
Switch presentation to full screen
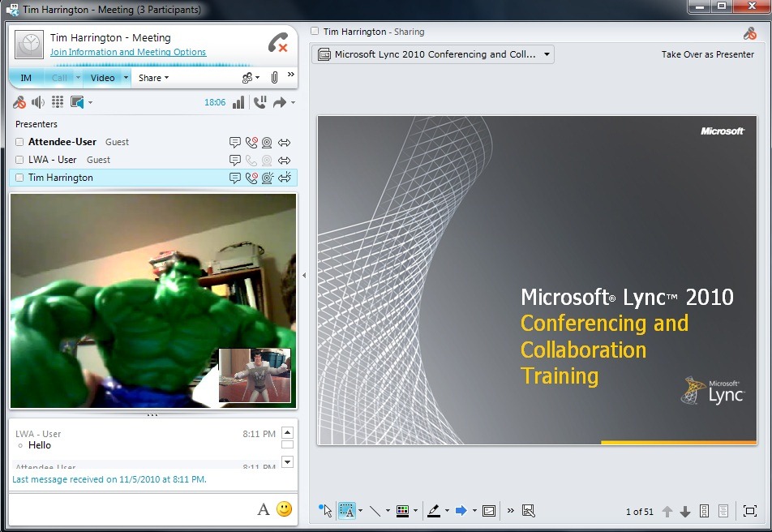(750, 511)
